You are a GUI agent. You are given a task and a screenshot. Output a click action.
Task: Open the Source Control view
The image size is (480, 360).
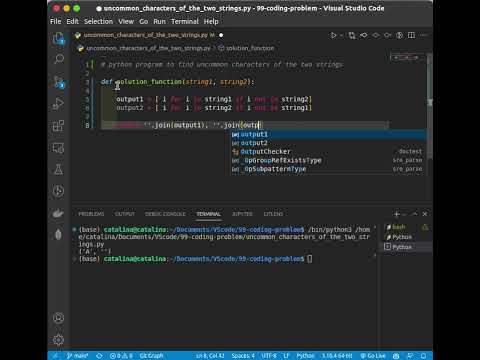point(59,82)
